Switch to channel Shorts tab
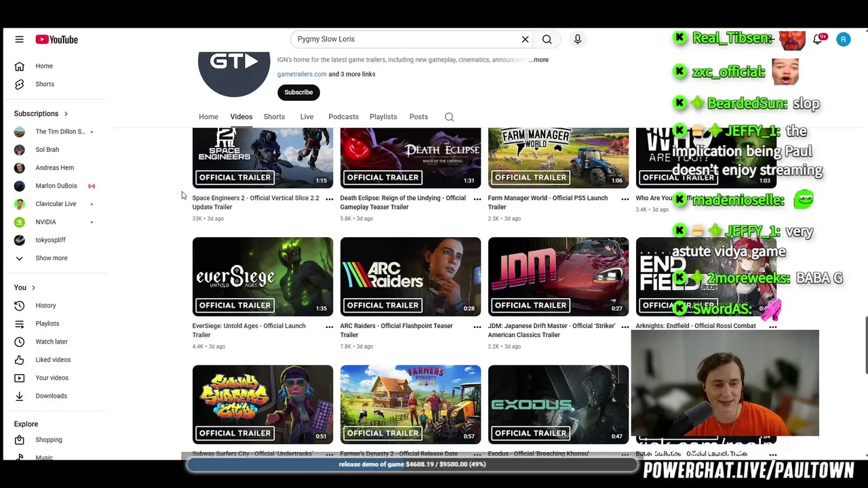This screenshot has width=868, height=488. (x=274, y=117)
